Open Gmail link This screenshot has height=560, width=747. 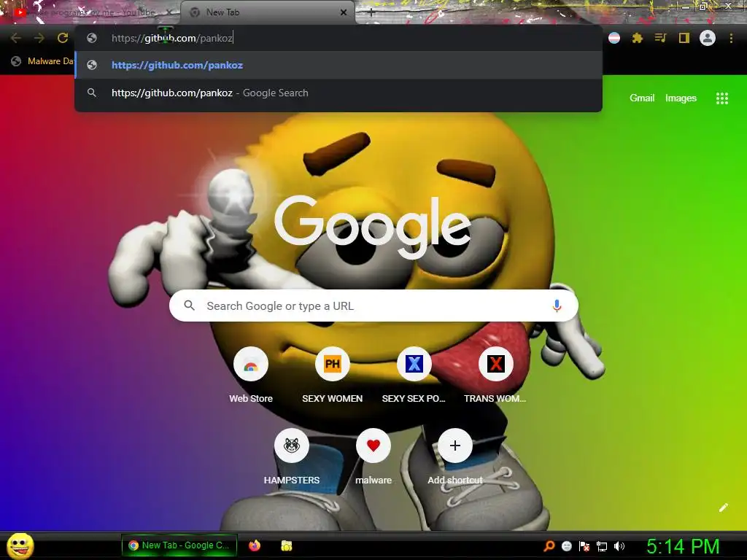click(642, 98)
